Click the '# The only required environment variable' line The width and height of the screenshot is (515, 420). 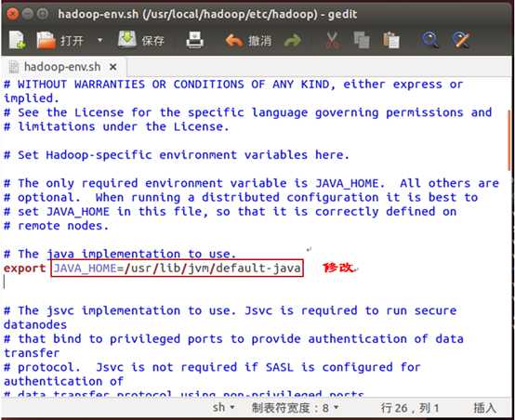(x=251, y=183)
